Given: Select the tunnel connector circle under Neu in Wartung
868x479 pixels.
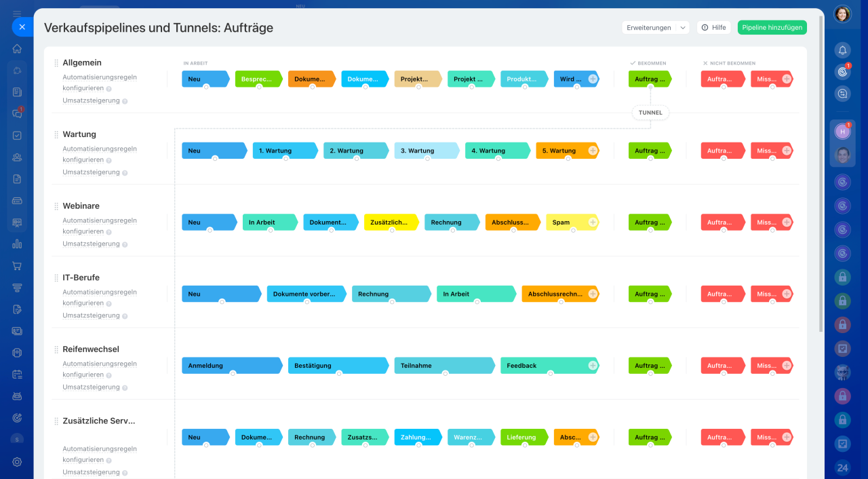Looking at the screenshot, I should click(215, 159).
